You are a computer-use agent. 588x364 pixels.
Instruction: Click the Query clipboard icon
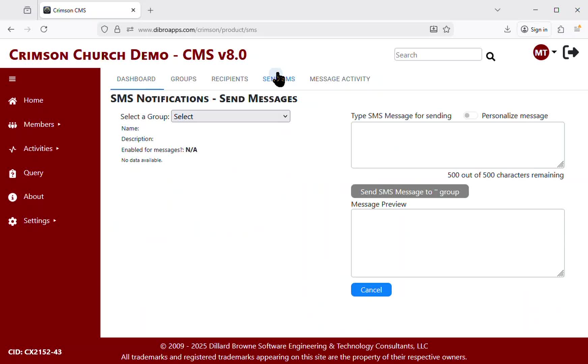tap(12, 173)
